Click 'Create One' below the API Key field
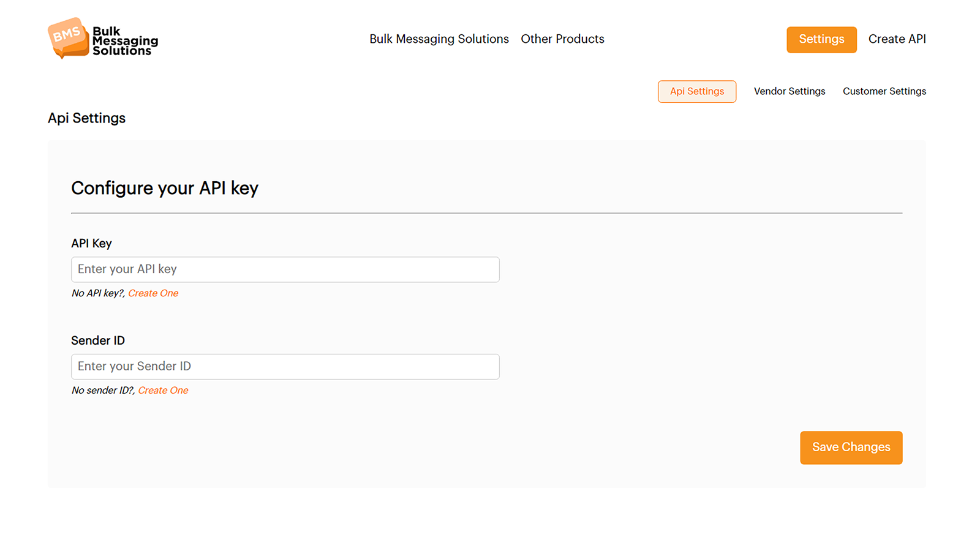This screenshot has height=551, width=980. (x=153, y=293)
